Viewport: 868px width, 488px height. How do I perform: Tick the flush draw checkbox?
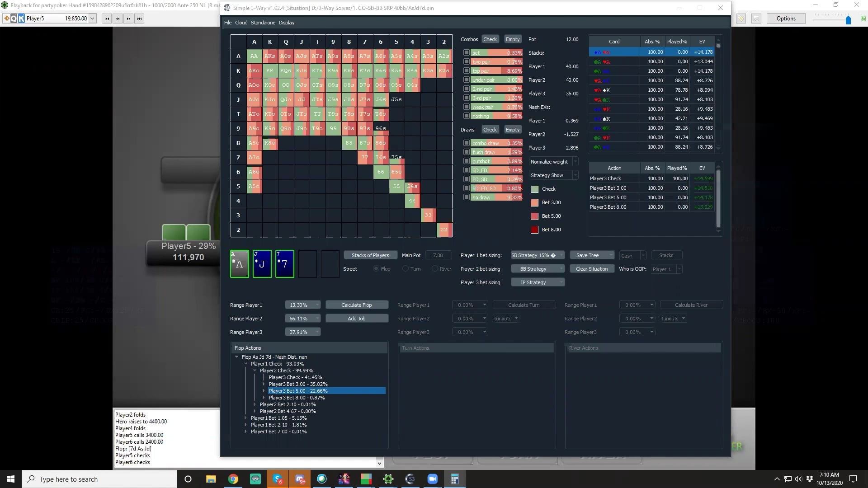(466, 152)
